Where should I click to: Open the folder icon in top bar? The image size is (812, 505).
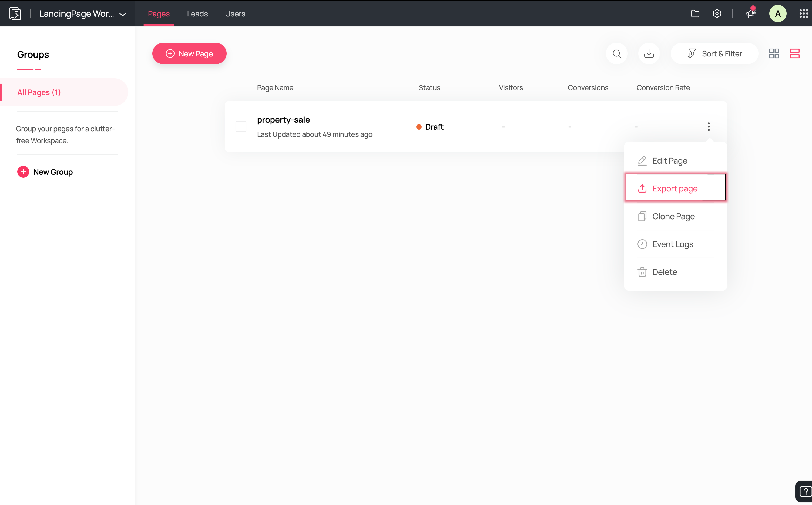(695, 14)
